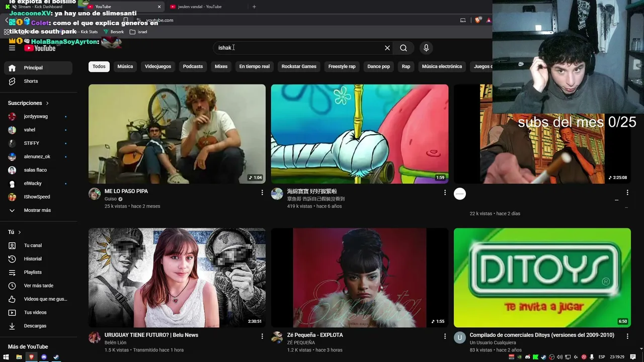Open the Guiso channel avatar
644x362 pixels.
[95, 194]
